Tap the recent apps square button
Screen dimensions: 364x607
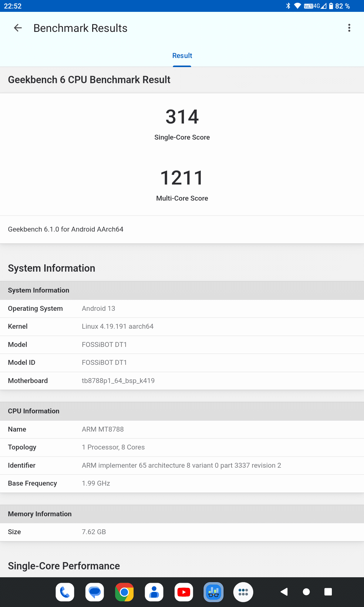(328, 592)
